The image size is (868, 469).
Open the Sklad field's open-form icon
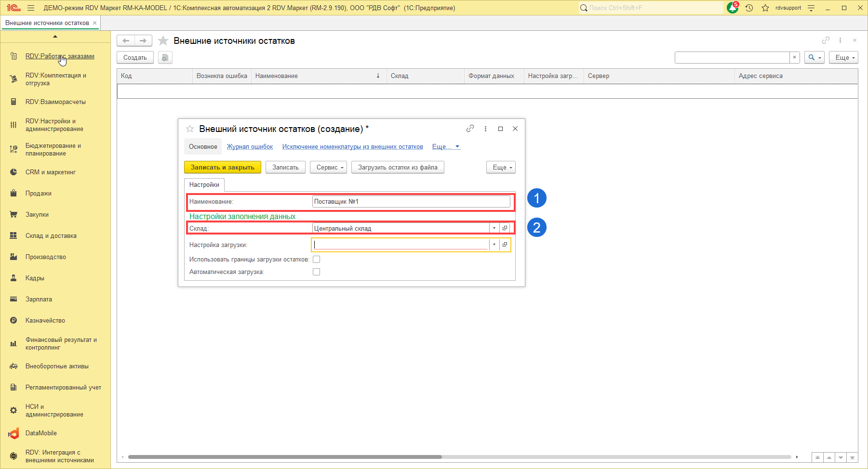point(505,228)
